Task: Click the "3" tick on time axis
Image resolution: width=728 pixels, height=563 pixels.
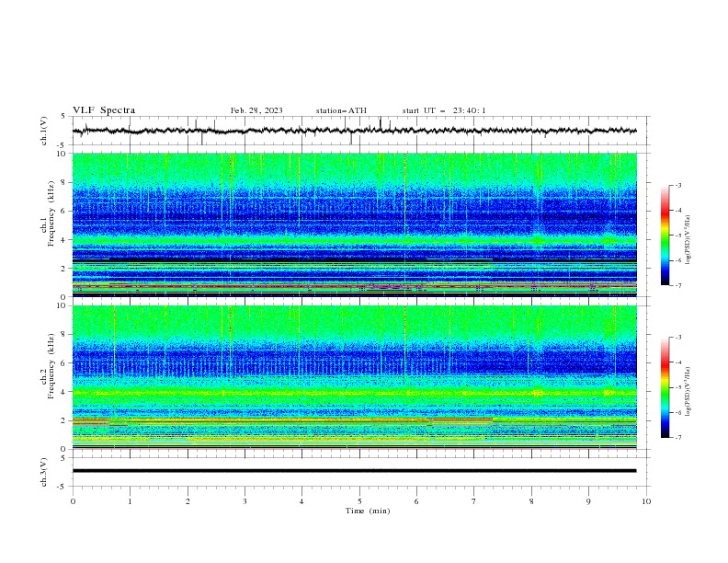Action: (245, 501)
